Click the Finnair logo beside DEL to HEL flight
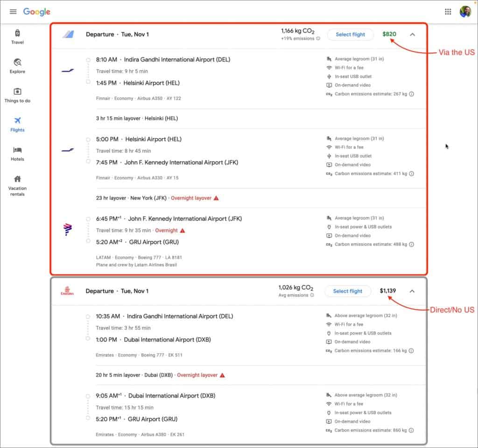 click(x=68, y=71)
